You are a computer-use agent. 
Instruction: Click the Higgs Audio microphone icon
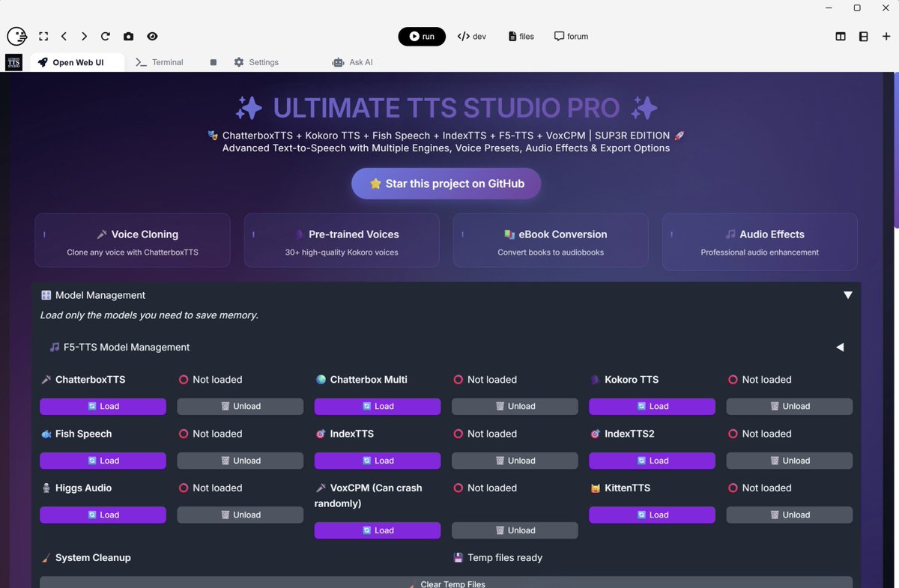coord(46,488)
